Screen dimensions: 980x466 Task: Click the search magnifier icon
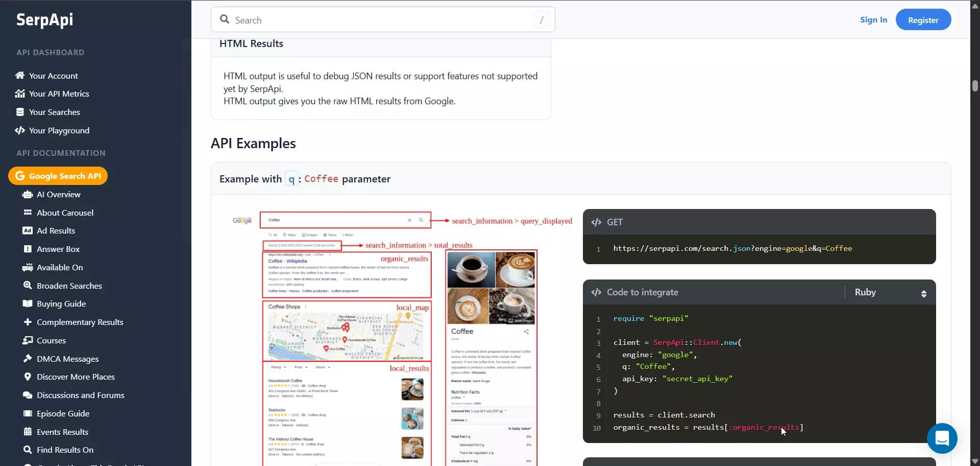[x=225, y=19]
